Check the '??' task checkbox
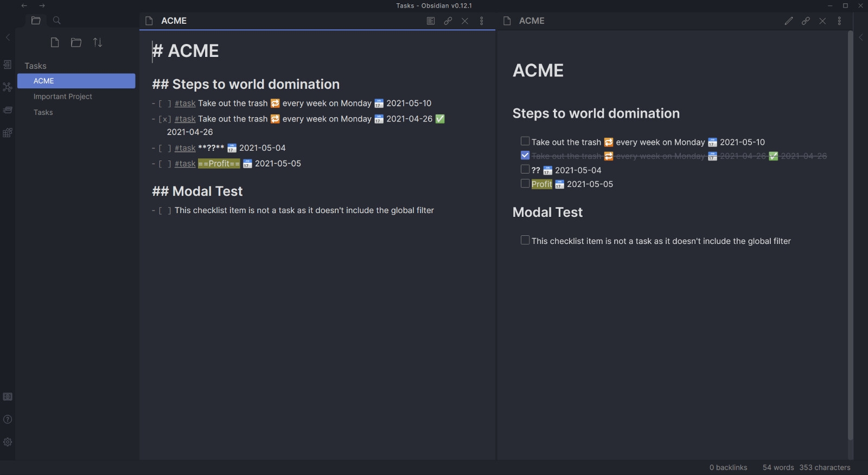This screenshot has height=475, width=868. (x=525, y=169)
